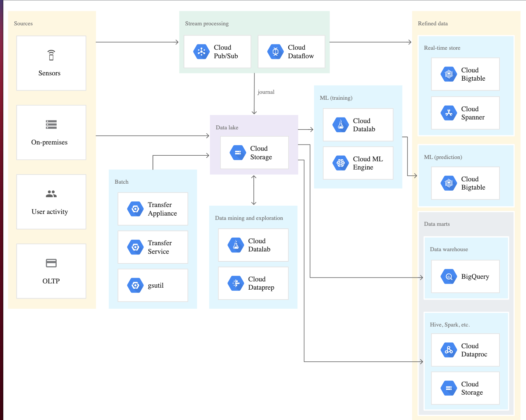
Task: Click the journal arrow label
Action: pyautogui.click(x=266, y=92)
